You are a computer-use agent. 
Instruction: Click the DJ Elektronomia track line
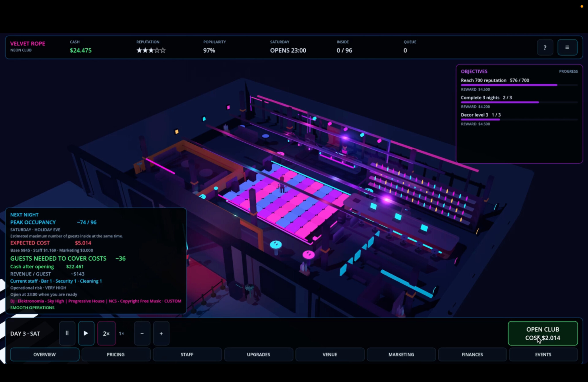(96, 301)
